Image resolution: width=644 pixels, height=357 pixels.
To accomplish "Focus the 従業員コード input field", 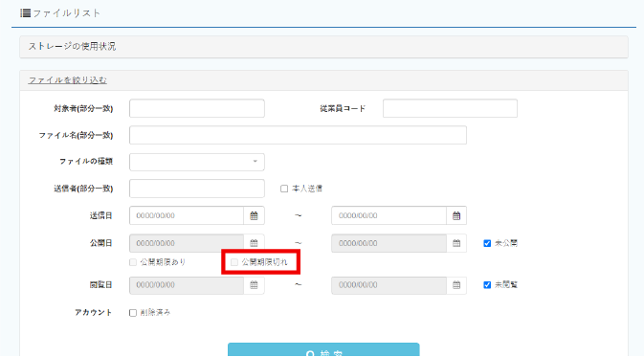I will 450,108.
